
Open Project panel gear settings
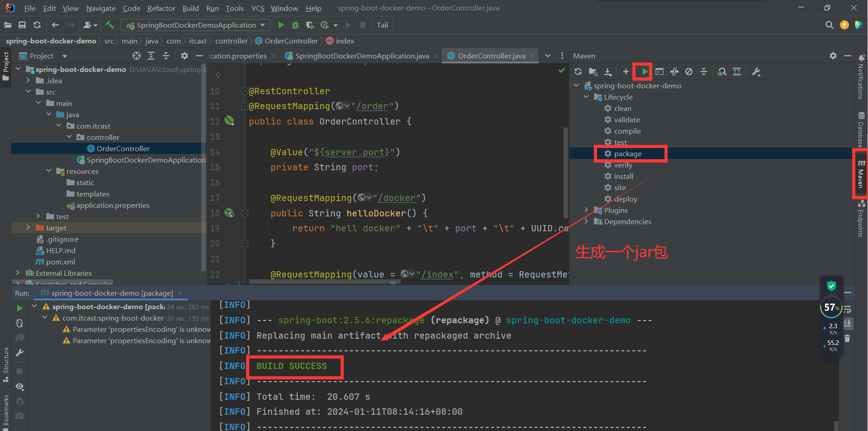[184, 56]
